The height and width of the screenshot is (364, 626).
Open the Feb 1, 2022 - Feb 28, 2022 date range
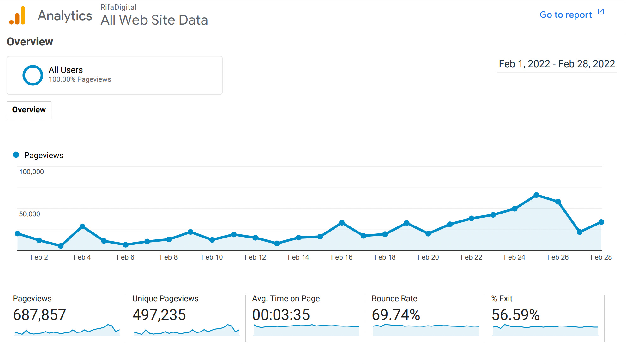557,64
